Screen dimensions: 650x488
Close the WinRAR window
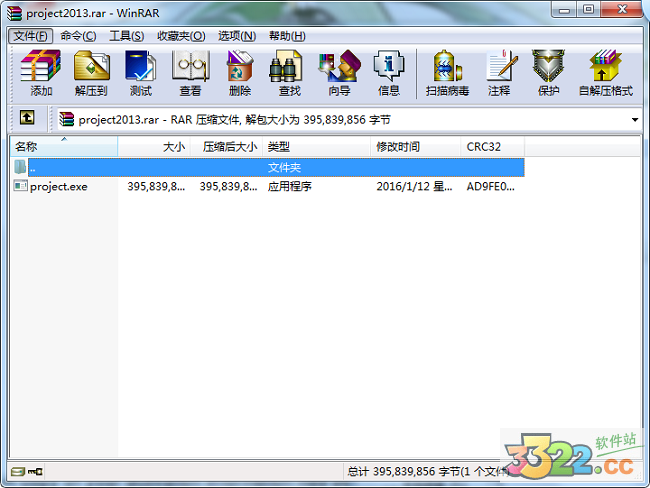point(621,9)
